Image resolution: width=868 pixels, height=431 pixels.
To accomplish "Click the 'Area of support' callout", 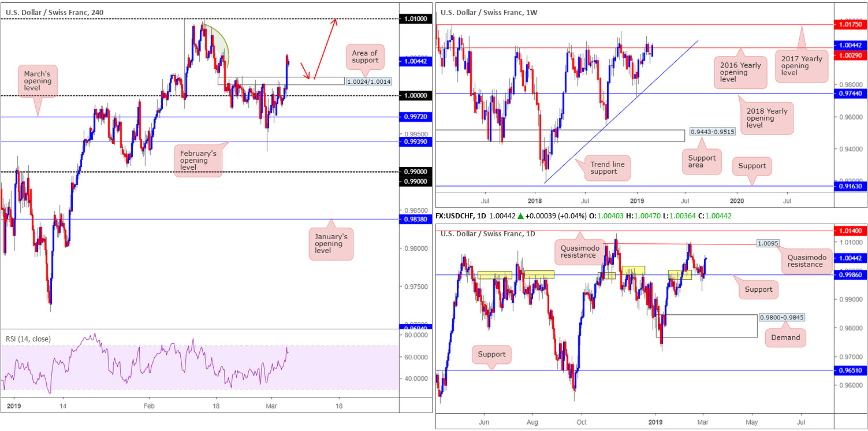I will [364, 56].
